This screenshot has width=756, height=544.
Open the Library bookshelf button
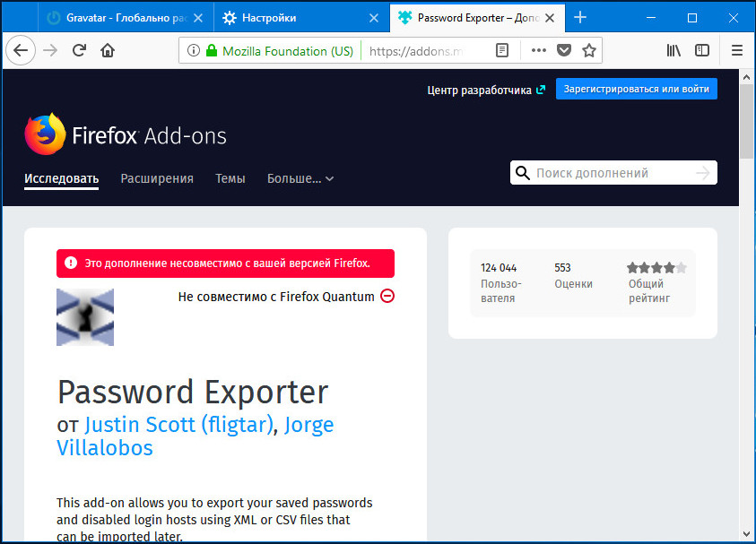point(673,50)
